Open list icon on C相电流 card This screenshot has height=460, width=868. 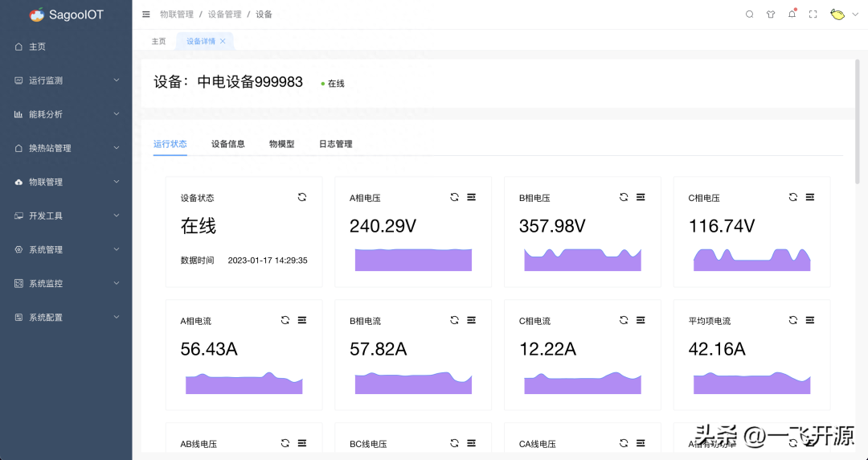[x=641, y=320]
